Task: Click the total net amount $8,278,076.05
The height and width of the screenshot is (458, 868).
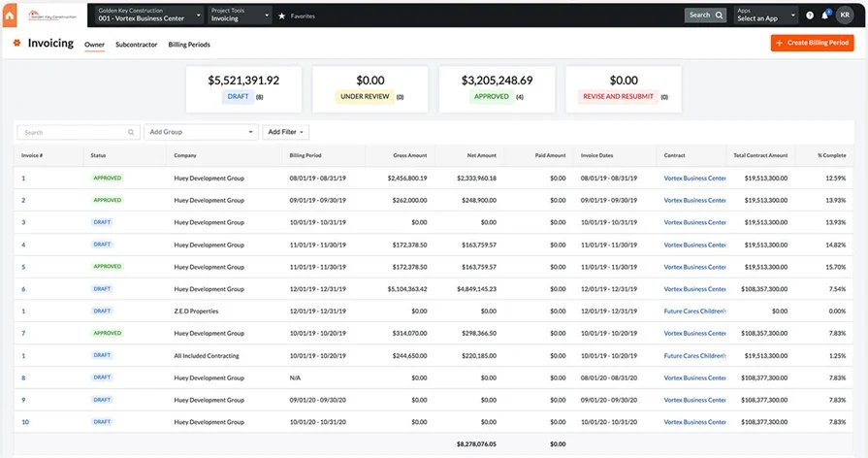Action: (x=476, y=444)
